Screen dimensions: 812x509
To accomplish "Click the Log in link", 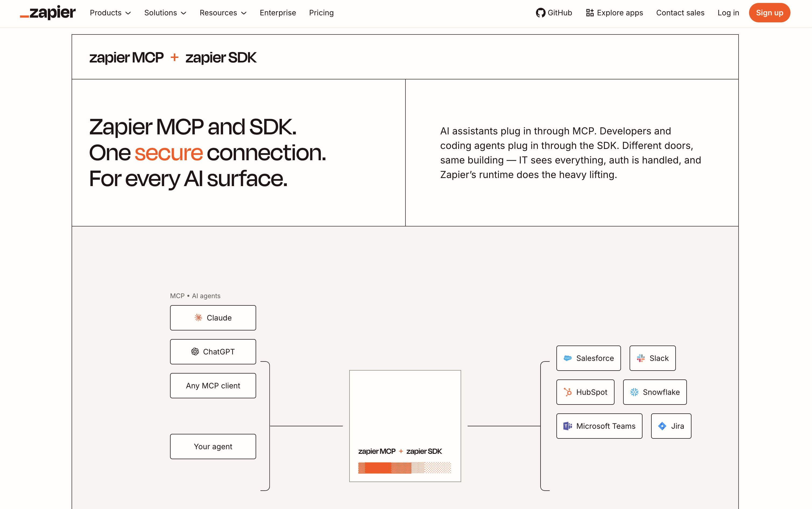I will coord(728,13).
